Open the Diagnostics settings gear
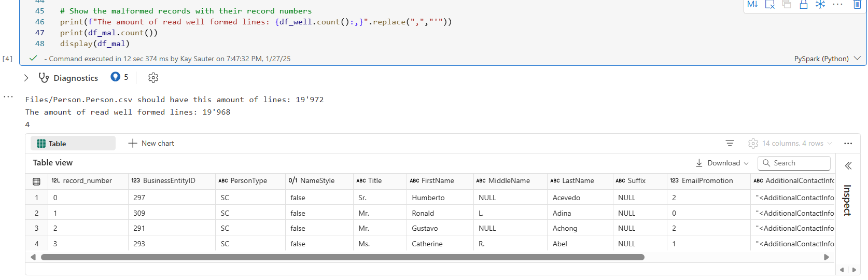Screen dimensions: 868x280 [x=153, y=78]
